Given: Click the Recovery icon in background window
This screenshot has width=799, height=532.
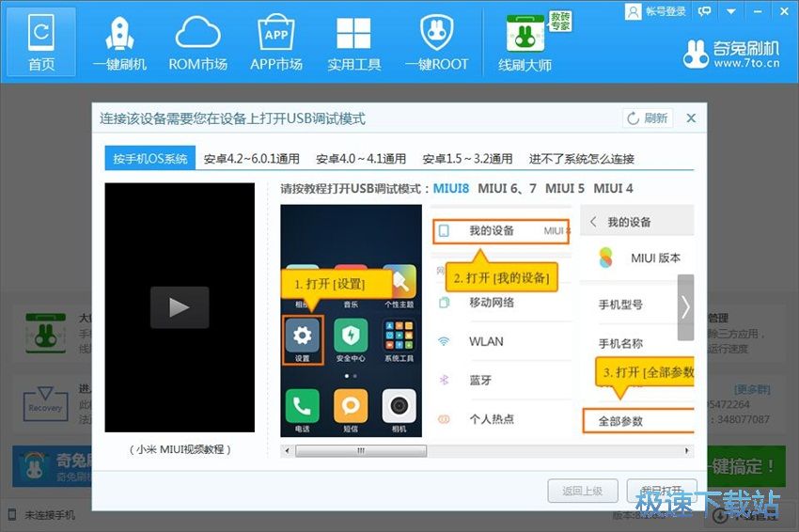Looking at the screenshot, I should [x=45, y=404].
